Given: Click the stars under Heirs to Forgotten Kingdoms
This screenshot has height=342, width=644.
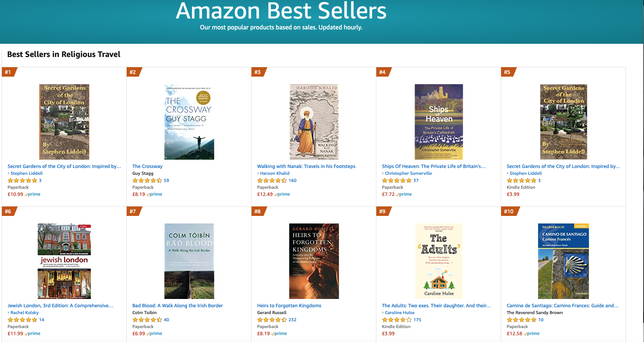Looking at the screenshot, I should pyautogui.click(x=272, y=320).
